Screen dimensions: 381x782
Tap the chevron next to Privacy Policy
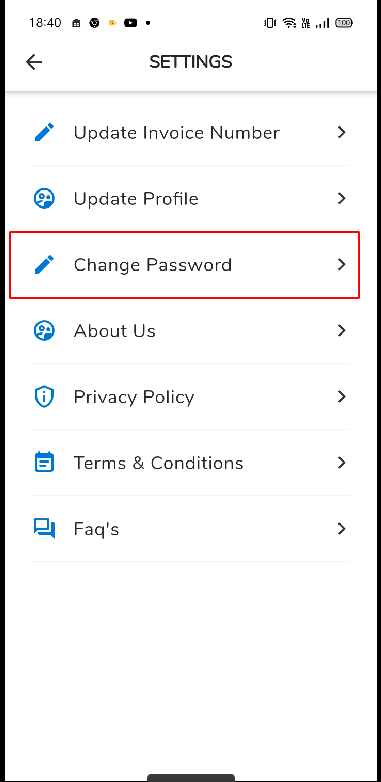coord(342,396)
